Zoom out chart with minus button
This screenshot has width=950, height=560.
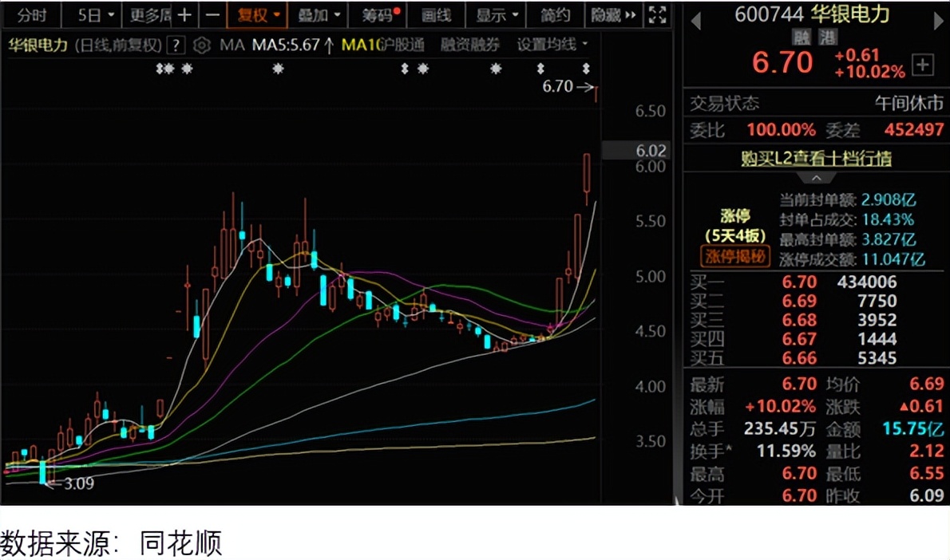point(212,15)
